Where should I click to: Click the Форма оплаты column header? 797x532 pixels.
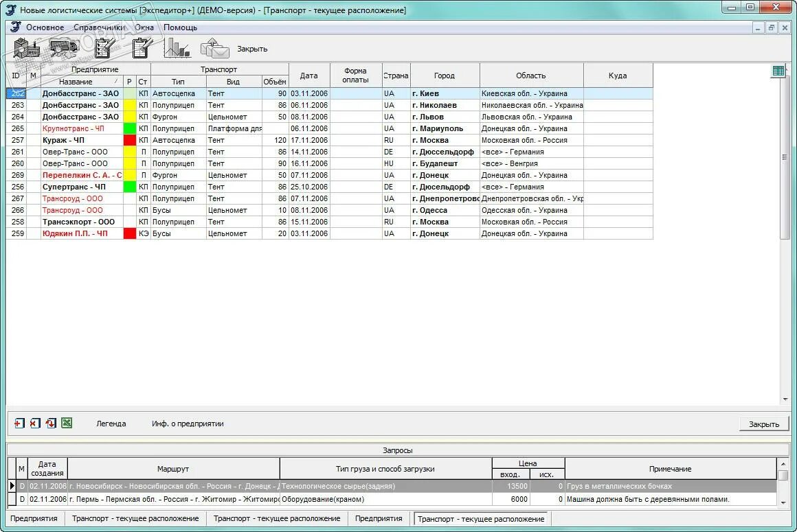(x=355, y=76)
